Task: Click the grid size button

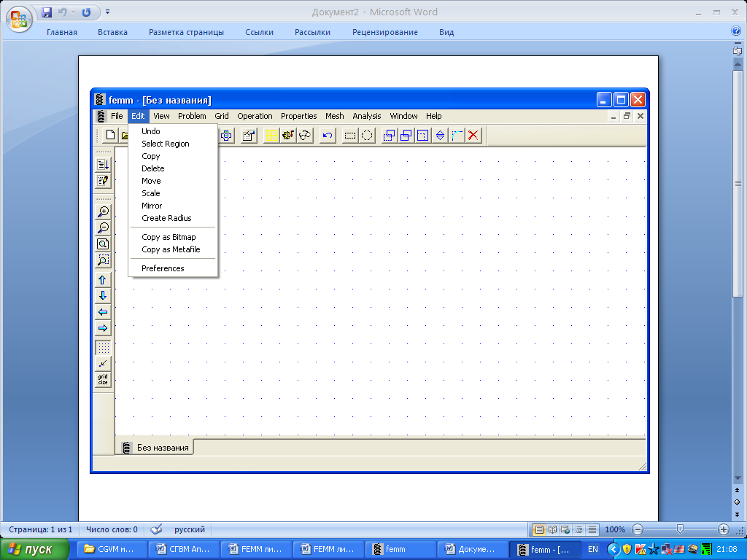Action: [103, 380]
